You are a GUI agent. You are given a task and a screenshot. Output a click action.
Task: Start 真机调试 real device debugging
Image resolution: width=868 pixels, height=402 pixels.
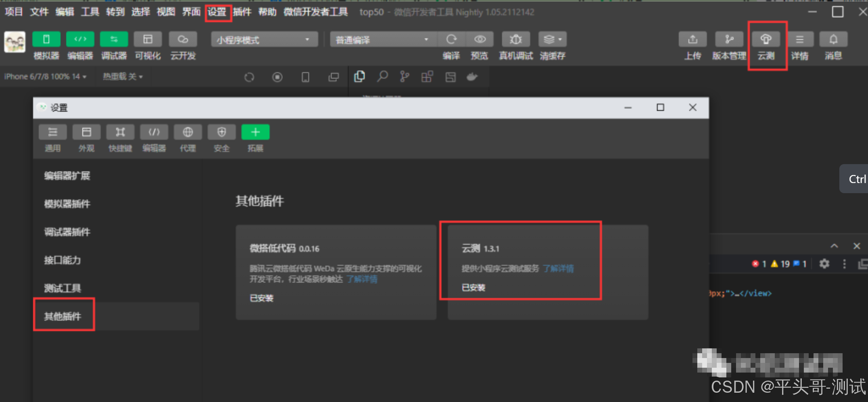point(516,40)
